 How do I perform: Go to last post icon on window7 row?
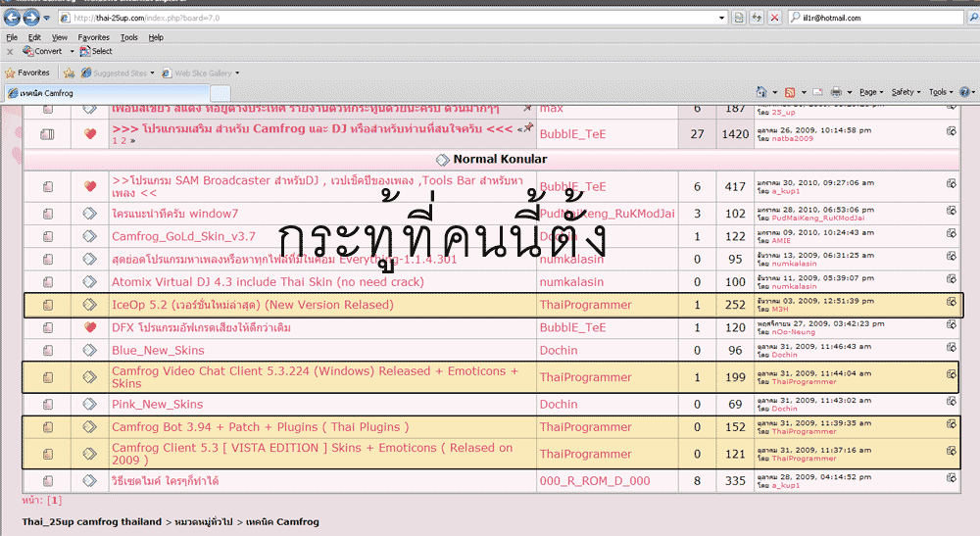pos(952,211)
